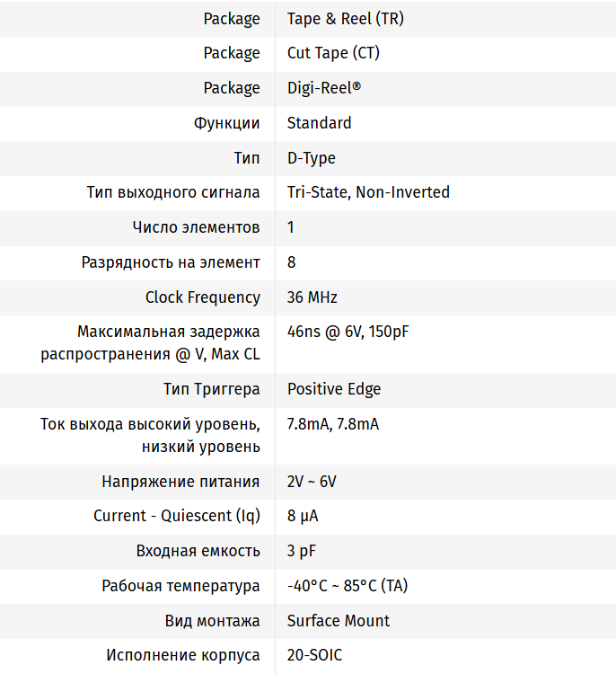Click the Разрядность на элемент label
Image resolution: width=616 pixels, height=674 pixels.
click(x=171, y=262)
